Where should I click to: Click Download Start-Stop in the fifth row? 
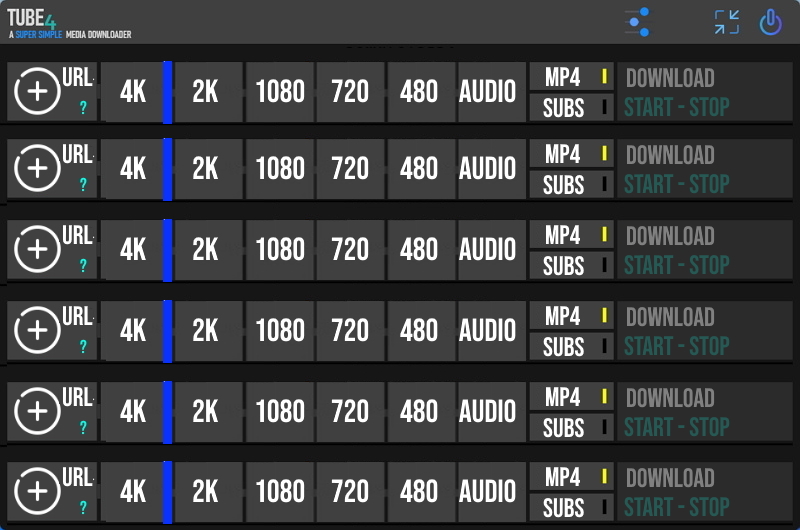(x=705, y=411)
